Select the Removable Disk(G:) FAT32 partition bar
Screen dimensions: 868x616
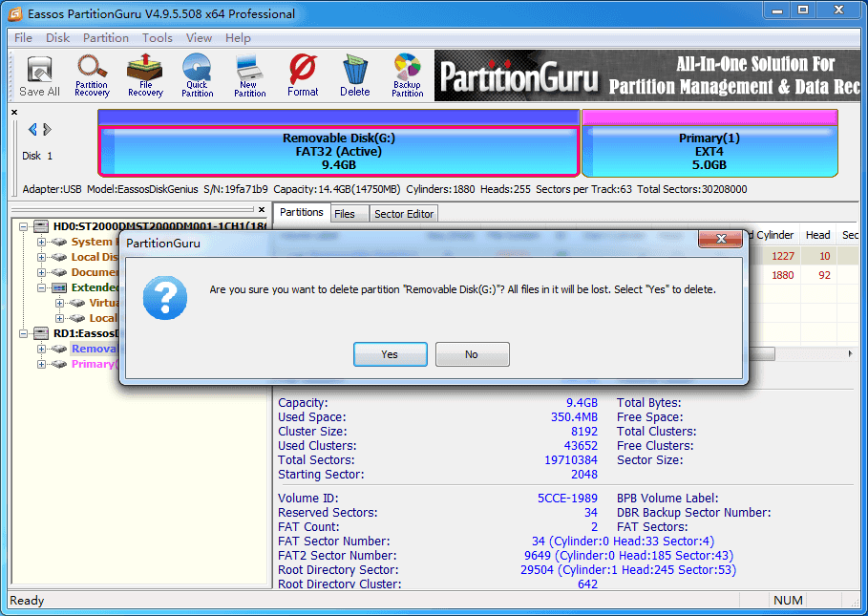click(x=339, y=151)
